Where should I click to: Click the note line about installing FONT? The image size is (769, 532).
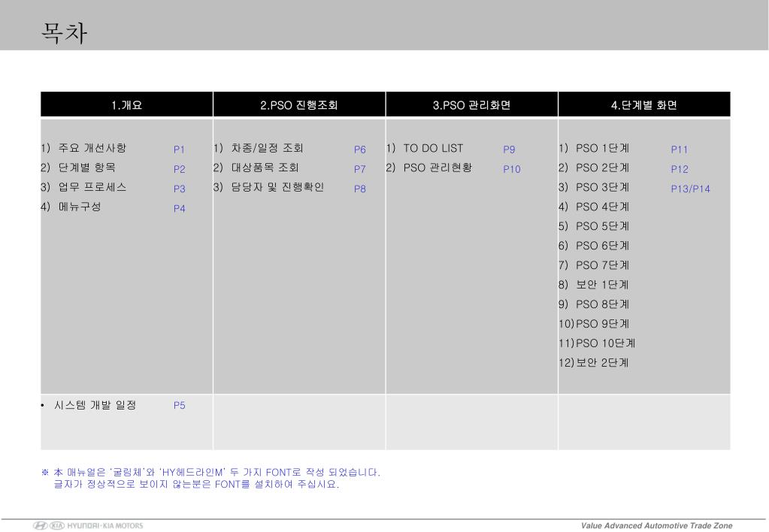(x=196, y=484)
